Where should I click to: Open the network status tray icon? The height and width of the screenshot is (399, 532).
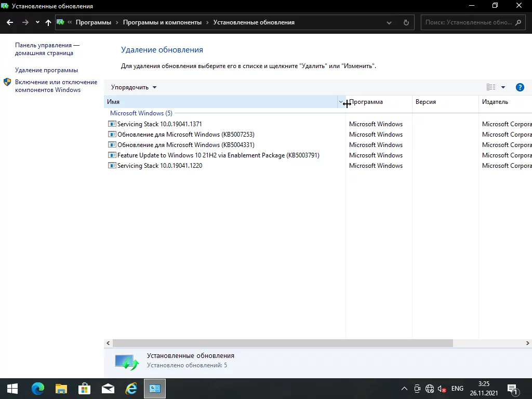(x=430, y=389)
